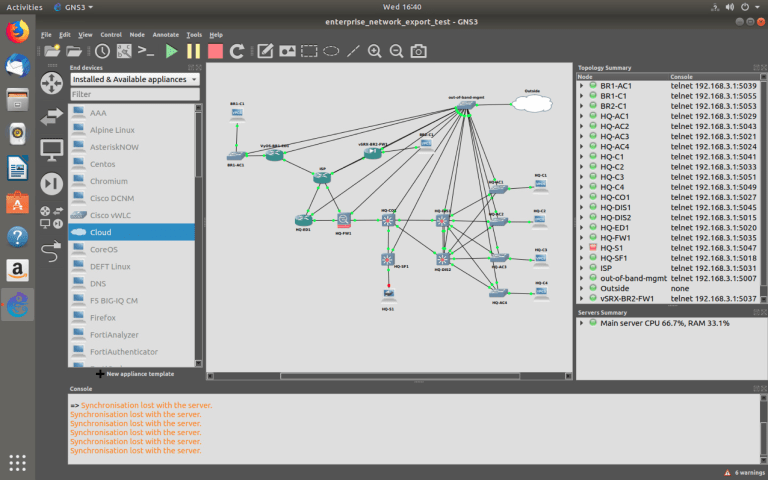Expand ISP node in Topology Summary
The height and width of the screenshot is (480, 768).
coord(581,268)
